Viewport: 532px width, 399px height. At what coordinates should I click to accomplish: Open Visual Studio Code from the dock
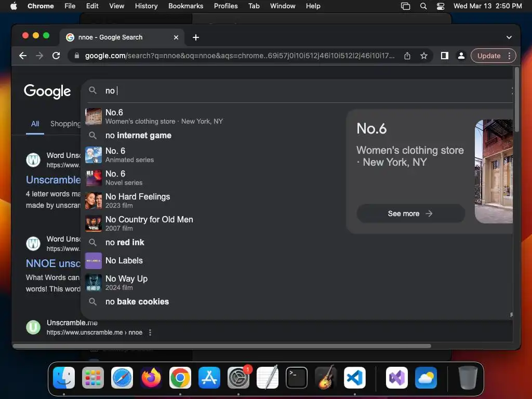click(x=354, y=378)
